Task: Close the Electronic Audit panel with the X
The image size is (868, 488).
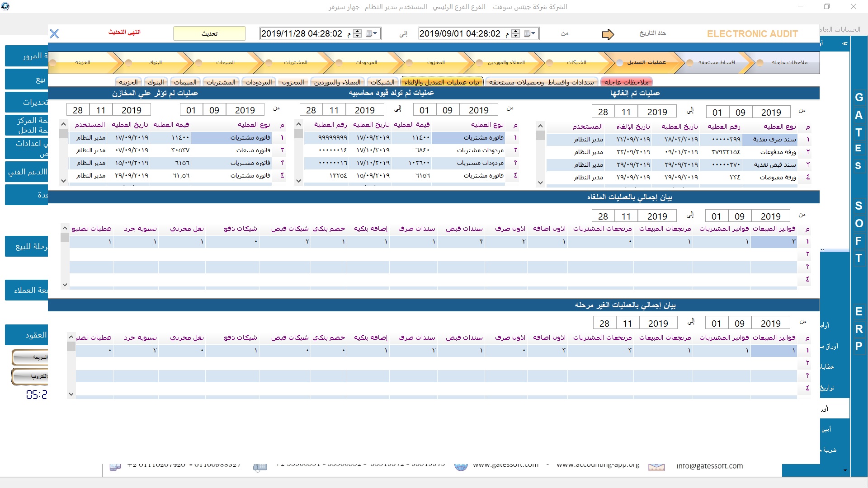Action: click(54, 33)
